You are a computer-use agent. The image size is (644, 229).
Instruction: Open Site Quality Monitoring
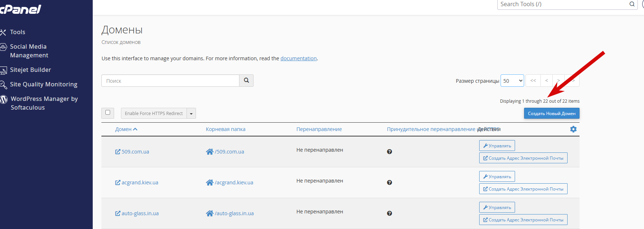pos(43,84)
